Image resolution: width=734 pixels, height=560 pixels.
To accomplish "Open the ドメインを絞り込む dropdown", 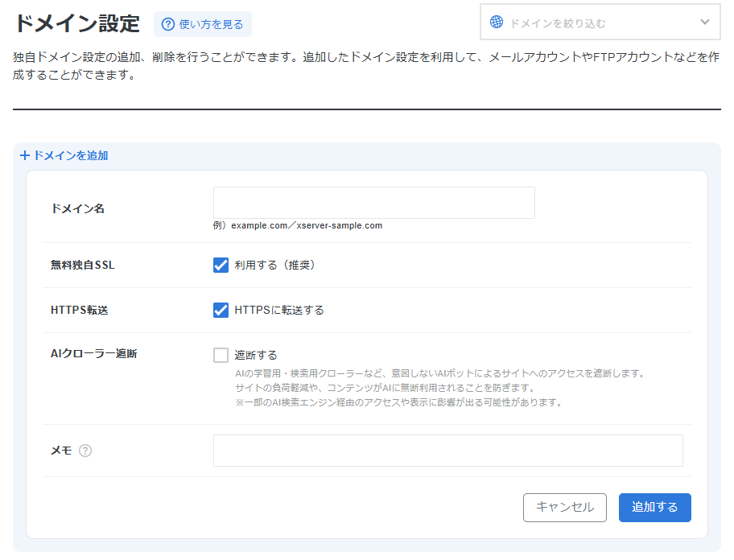I will coord(600,23).
